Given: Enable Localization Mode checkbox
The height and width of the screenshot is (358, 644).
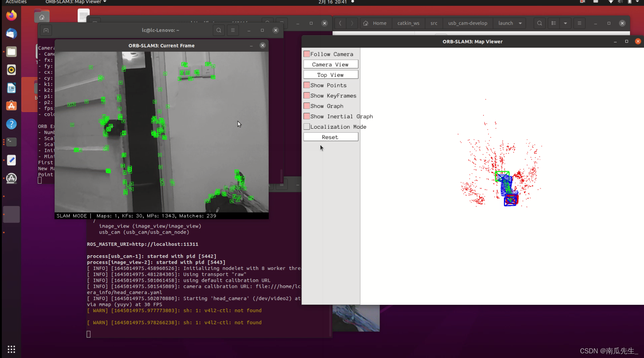Looking at the screenshot, I should pos(307,127).
